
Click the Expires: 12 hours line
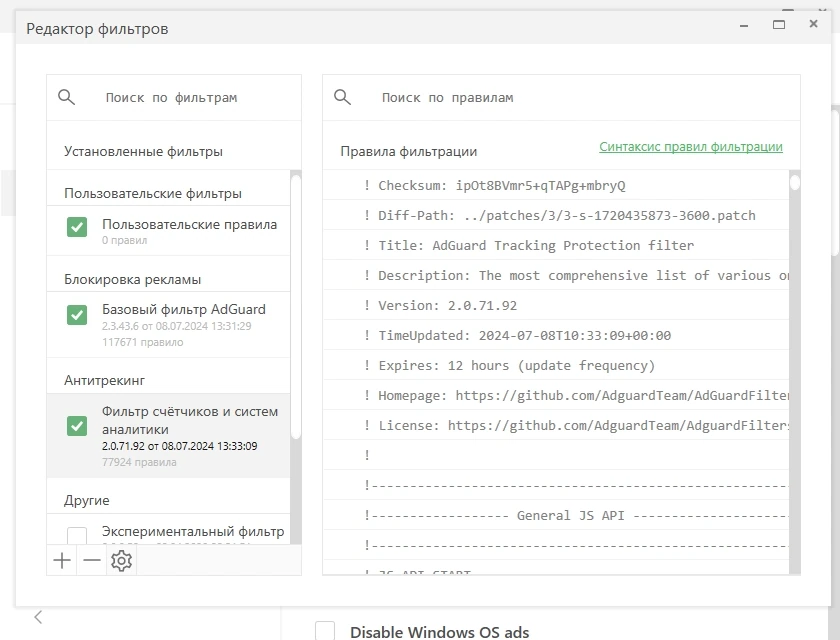pyautogui.click(x=556, y=365)
